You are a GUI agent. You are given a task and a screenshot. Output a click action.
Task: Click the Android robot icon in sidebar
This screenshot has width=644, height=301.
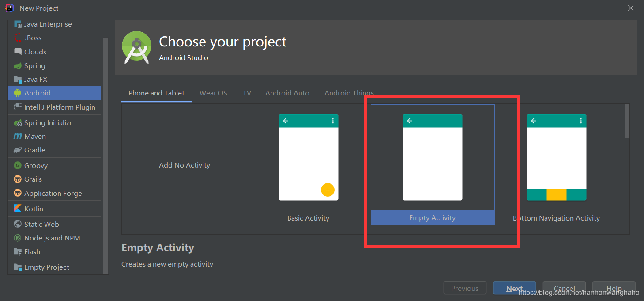point(18,93)
